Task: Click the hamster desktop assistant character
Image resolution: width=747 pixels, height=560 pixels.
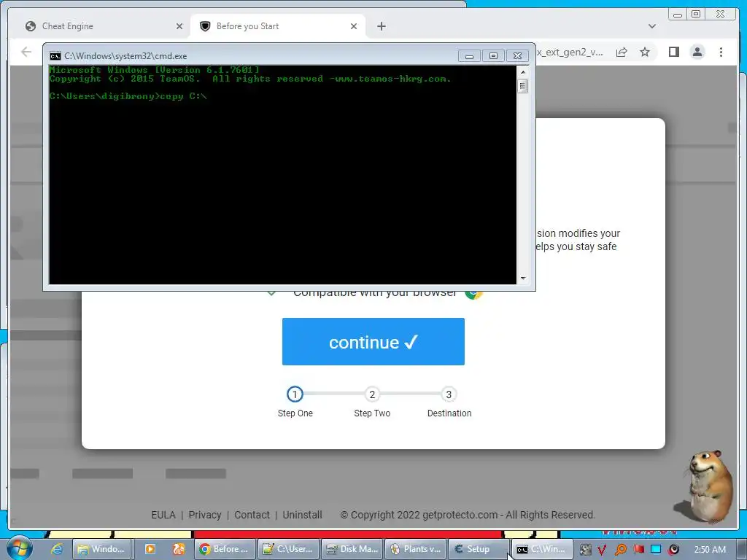Action: coord(709,485)
